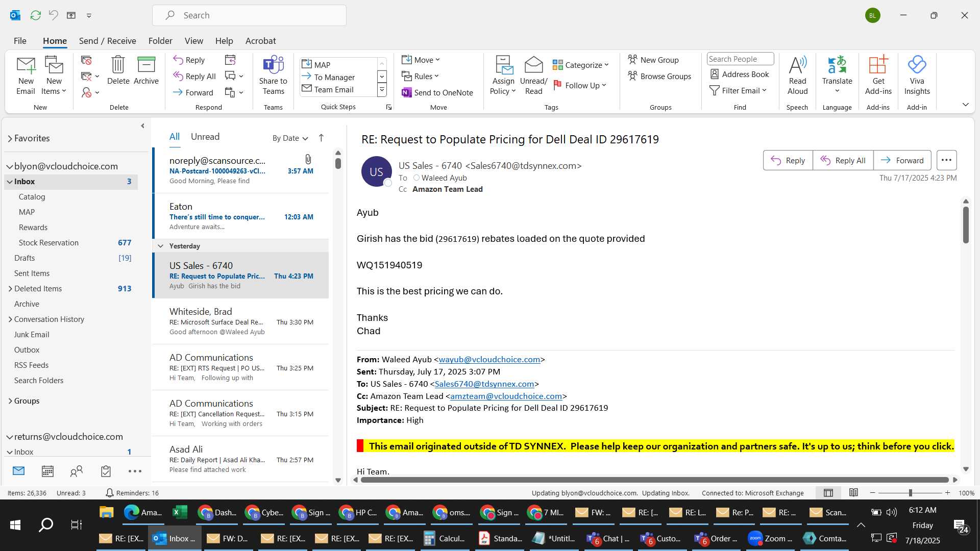
Task: Click Share to Teams icon
Action: coord(273,76)
